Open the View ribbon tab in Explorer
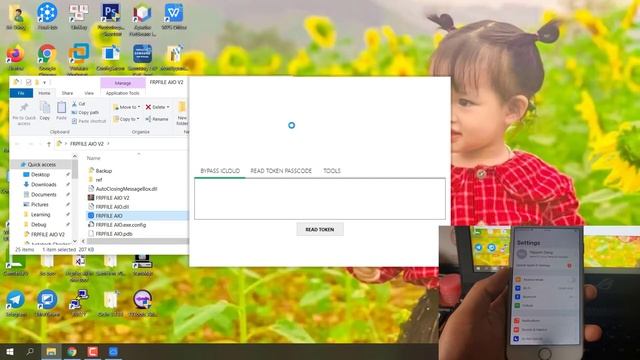The height and width of the screenshot is (360, 640). pos(89,93)
